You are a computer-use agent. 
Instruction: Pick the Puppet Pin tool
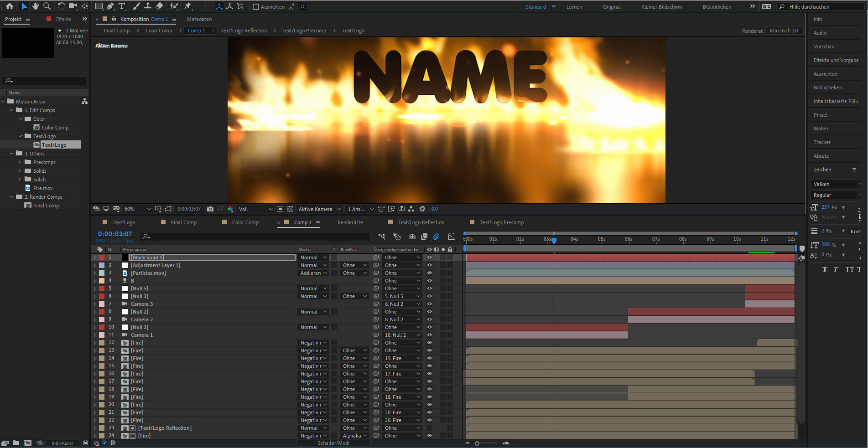(x=188, y=6)
